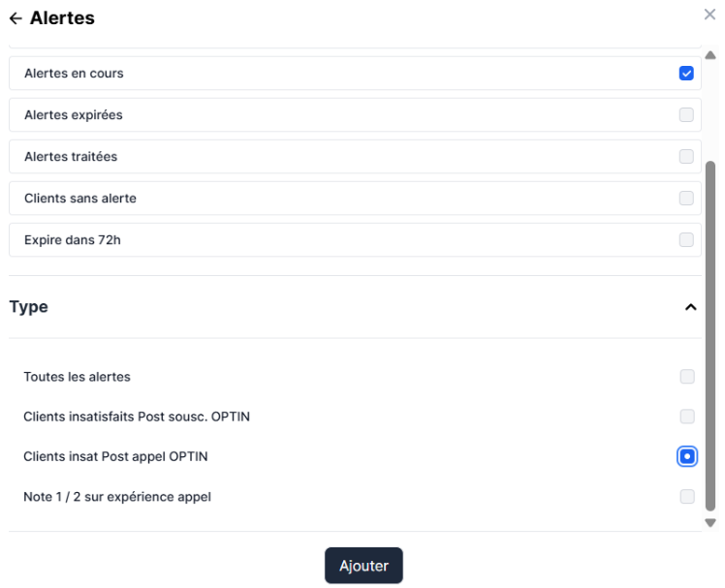Viewport: 725px width, 588px height.
Task: Close the Alertes panel with X
Action: click(x=709, y=15)
